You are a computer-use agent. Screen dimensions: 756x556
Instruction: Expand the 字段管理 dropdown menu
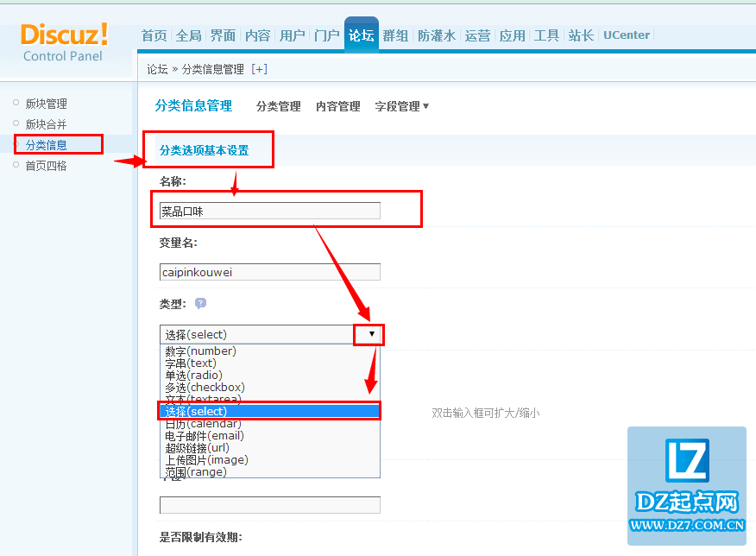tap(401, 106)
